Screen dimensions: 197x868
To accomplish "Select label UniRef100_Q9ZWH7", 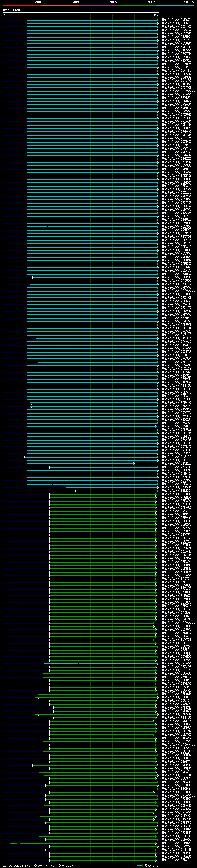I will click(x=177, y=115).
